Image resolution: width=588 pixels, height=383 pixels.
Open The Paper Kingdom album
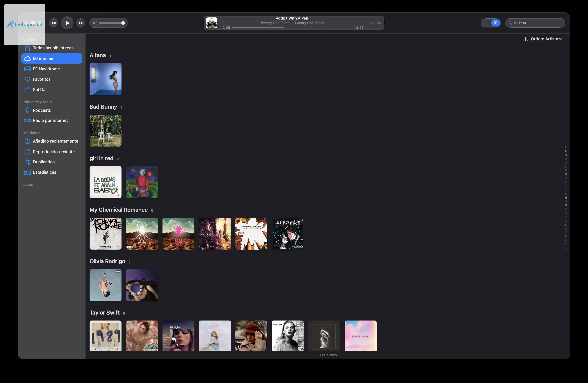pyautogui.click(x=251, y=234)
